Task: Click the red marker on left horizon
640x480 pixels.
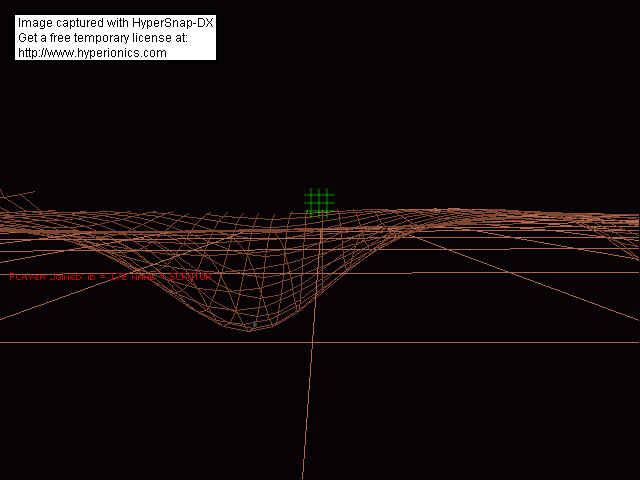Action: click(x=58, y=236)
